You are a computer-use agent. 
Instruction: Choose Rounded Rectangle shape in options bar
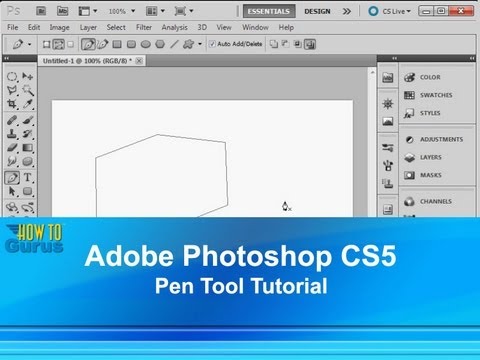(131, 44)
